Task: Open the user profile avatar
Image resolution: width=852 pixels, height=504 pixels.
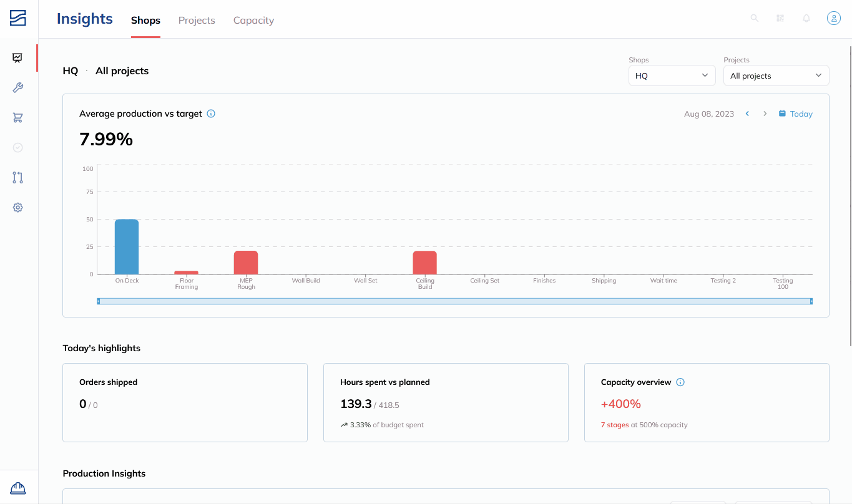Action: 834,18
